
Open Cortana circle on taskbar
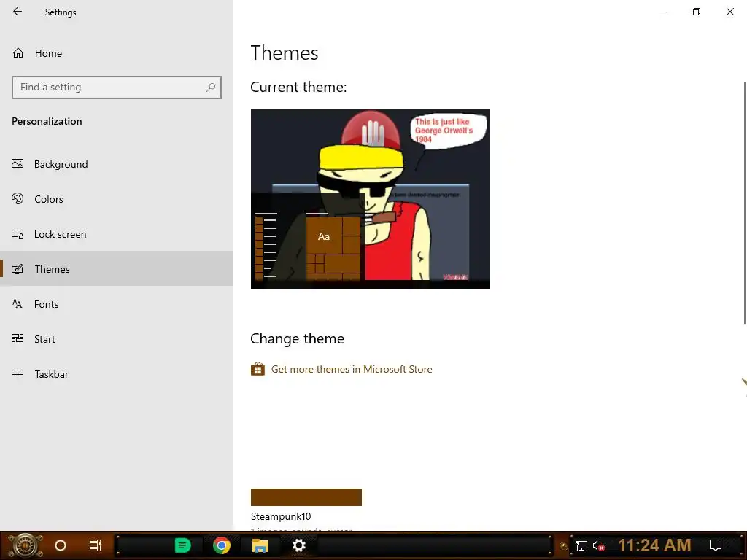(x=61, y=545)
